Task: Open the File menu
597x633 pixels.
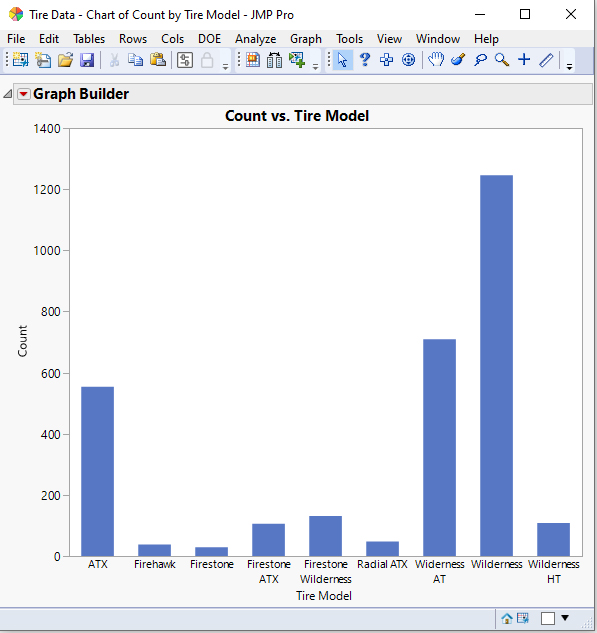Action: (x=16, y=39)
